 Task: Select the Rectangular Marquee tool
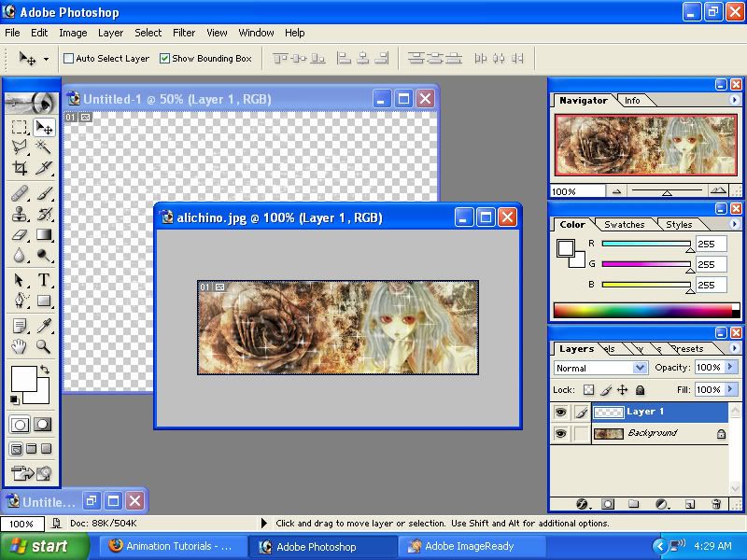(x=20, y=127)
